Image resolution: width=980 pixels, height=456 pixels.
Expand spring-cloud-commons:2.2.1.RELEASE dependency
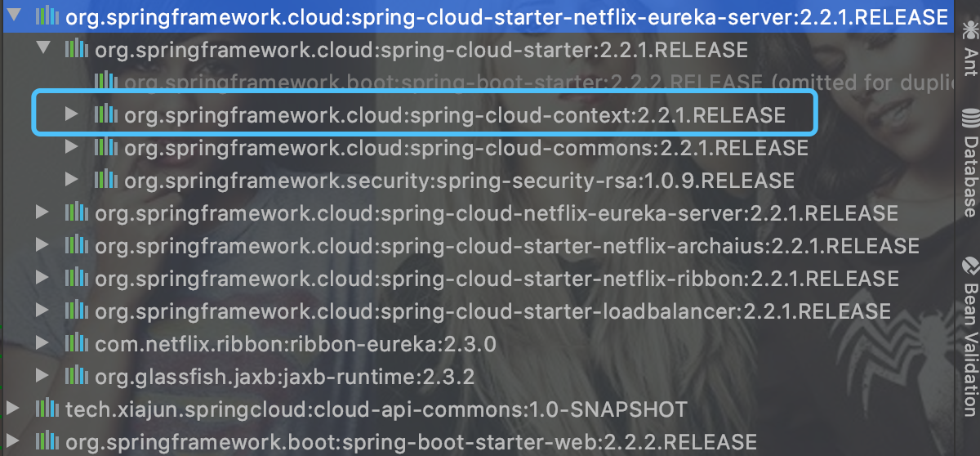[73, 147]
